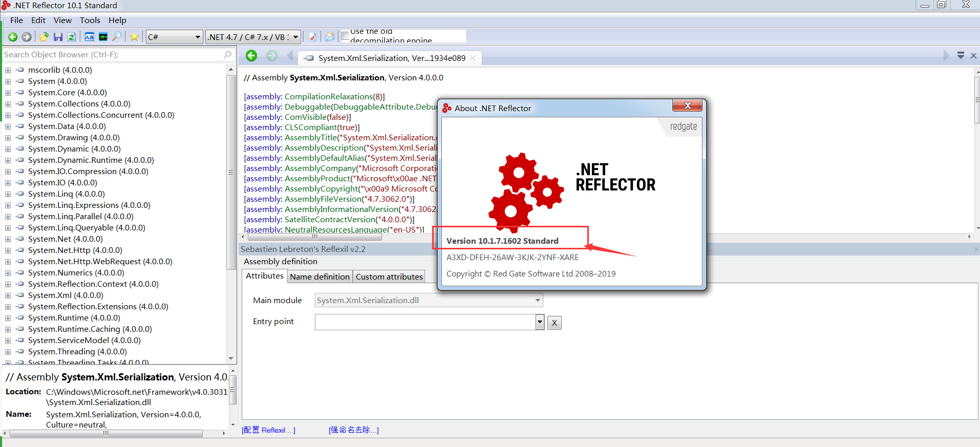
Task: Expand the System.Core (4.0.0.0) node
Action: (8, 93)
